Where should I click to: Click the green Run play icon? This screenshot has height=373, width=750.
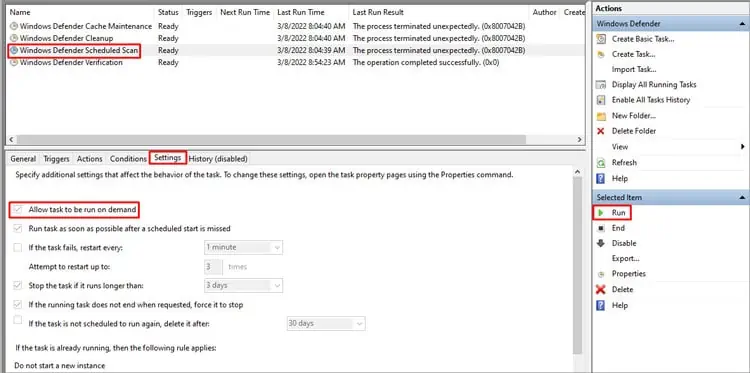tap(601, 212)
